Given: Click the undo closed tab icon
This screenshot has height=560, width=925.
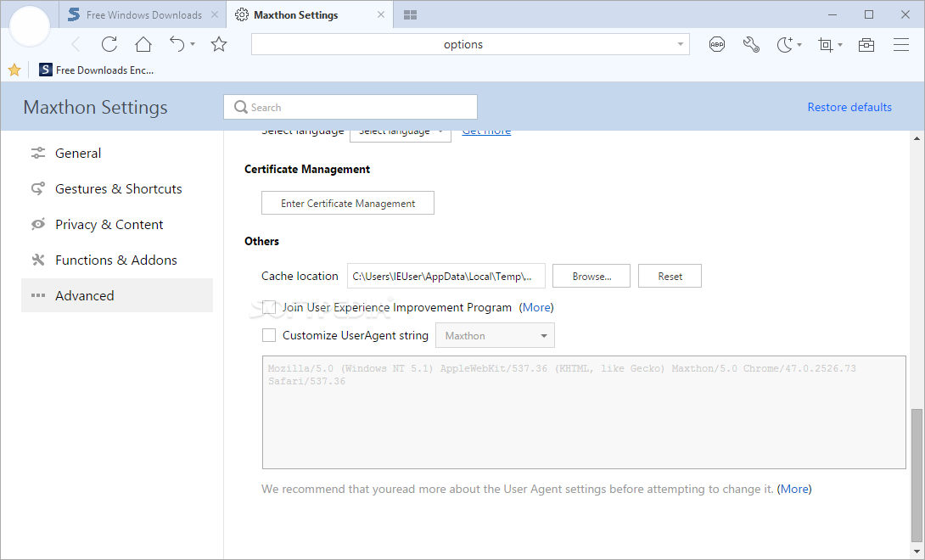Looking at the screenshot, I should click(x=177, y=44).
